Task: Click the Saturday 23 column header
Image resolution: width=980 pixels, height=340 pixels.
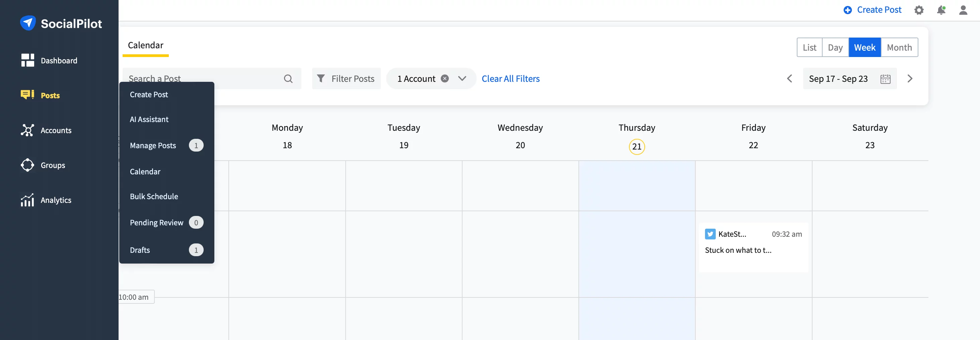Action: 870,136
